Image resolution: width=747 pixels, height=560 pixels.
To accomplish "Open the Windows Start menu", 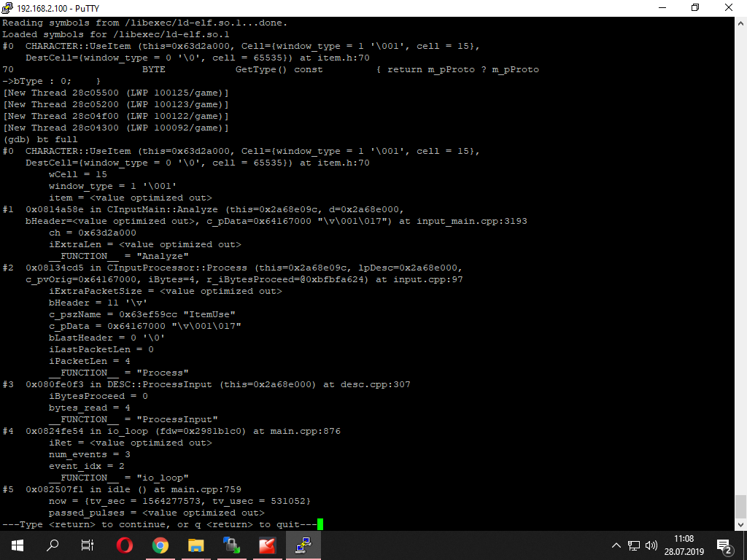I will (18, 545).
